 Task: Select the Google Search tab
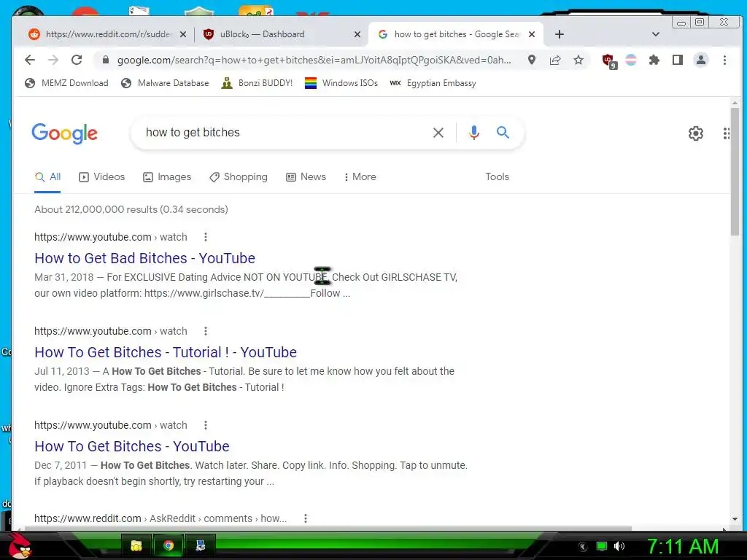(x=457, y=34)
